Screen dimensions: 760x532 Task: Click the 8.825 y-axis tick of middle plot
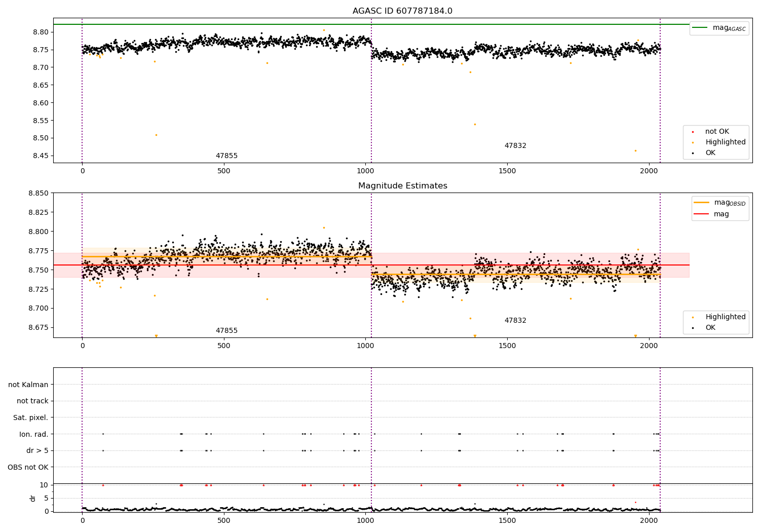click(x=39, y=212)
